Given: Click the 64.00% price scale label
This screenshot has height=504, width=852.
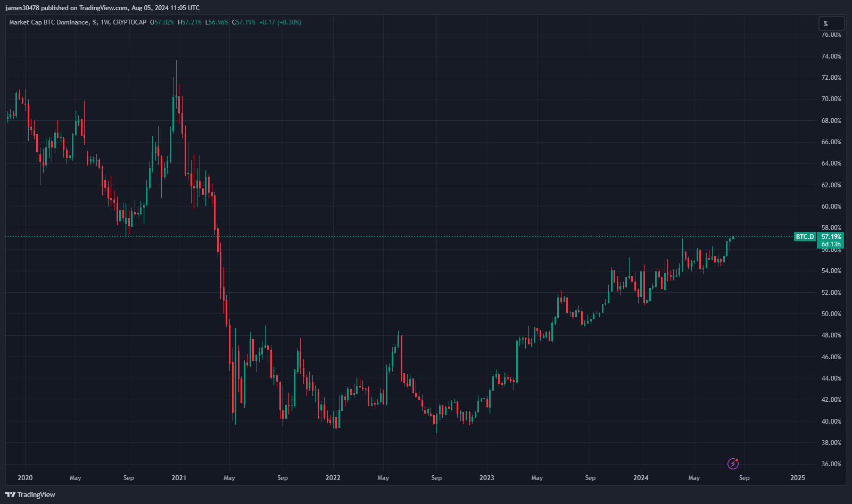Looking at the screenshot, I should point(831,163).
